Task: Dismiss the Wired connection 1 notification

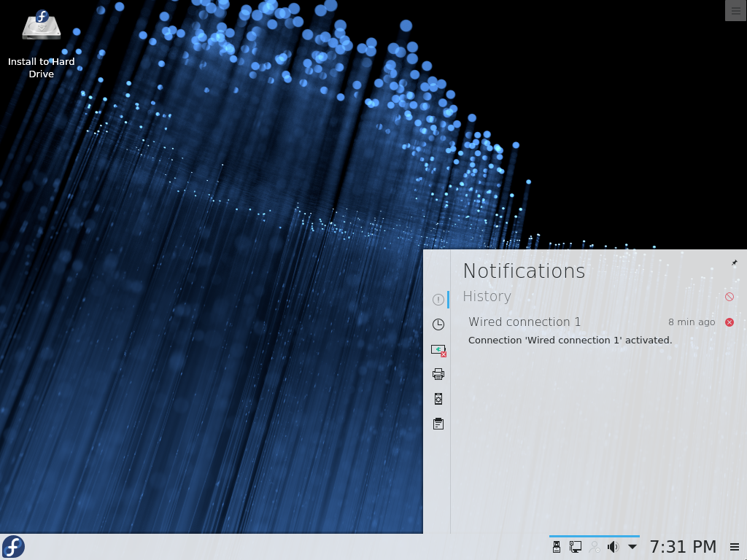Action: pyautogui.click(x=729, y=322)
